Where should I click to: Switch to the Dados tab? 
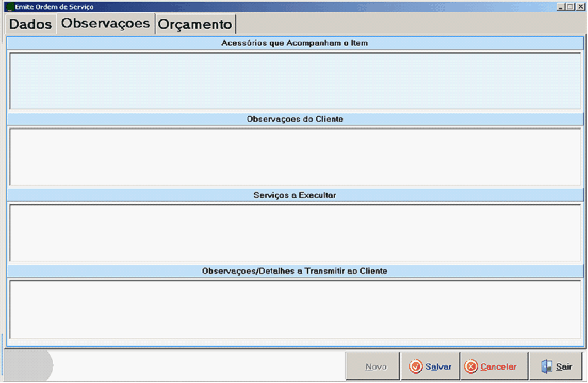coord(30,24)
